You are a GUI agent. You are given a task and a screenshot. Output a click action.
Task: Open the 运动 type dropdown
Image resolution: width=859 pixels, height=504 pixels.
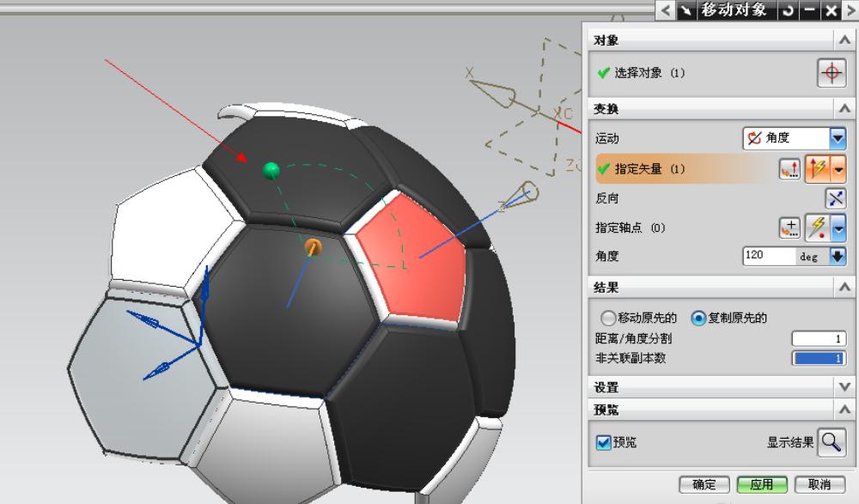pos(836,138)
